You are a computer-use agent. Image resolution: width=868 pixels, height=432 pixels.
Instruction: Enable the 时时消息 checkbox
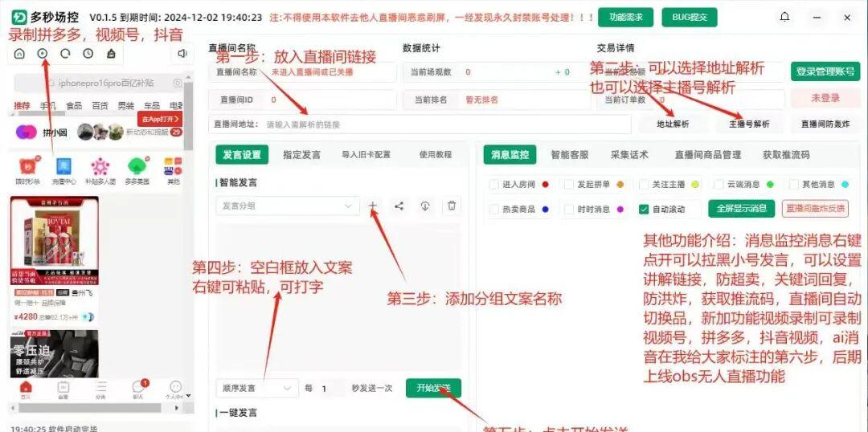point(568,209)
